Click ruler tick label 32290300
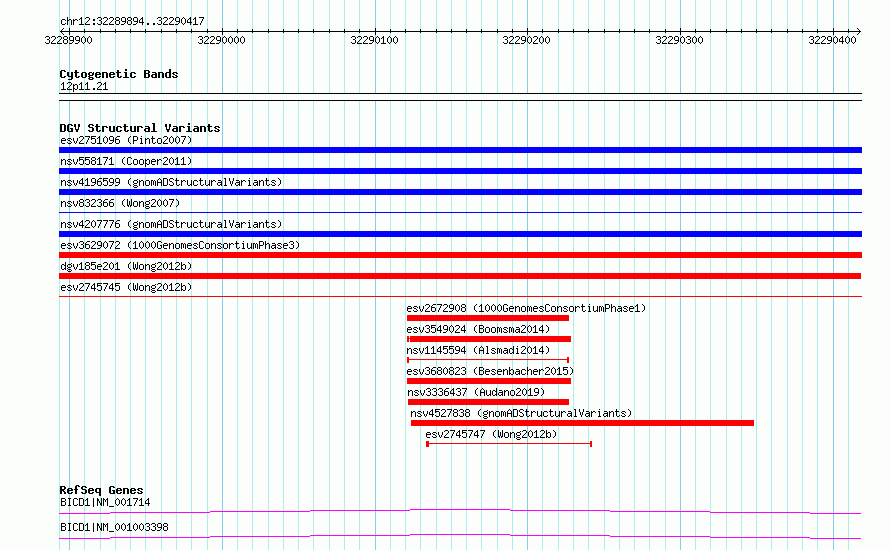 click(x=679, y=40)
